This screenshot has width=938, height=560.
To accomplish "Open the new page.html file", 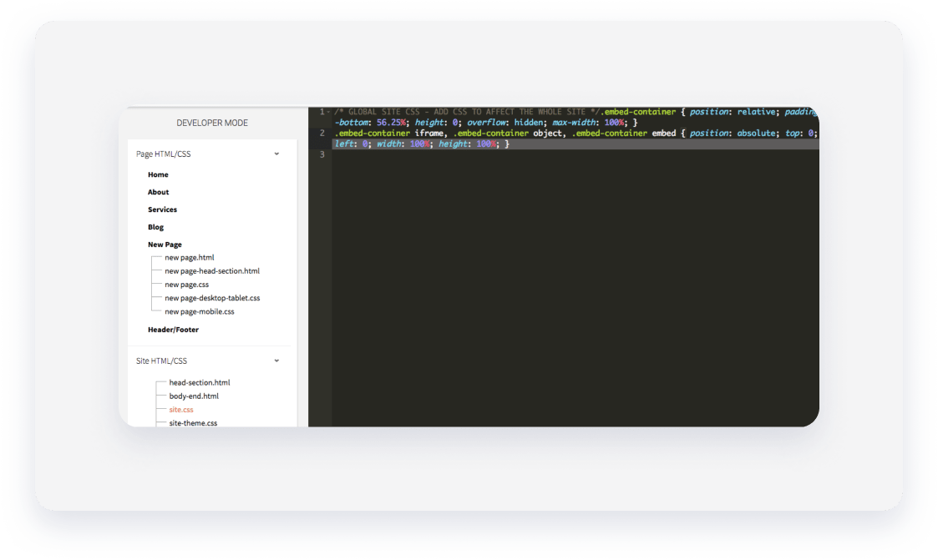I will [x=189, y=258].
